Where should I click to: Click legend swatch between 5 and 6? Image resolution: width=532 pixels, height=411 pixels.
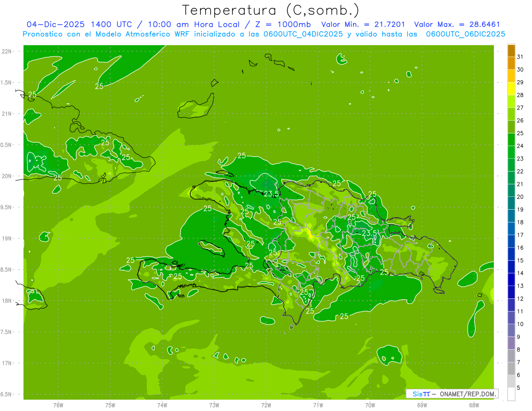[511, 381]
